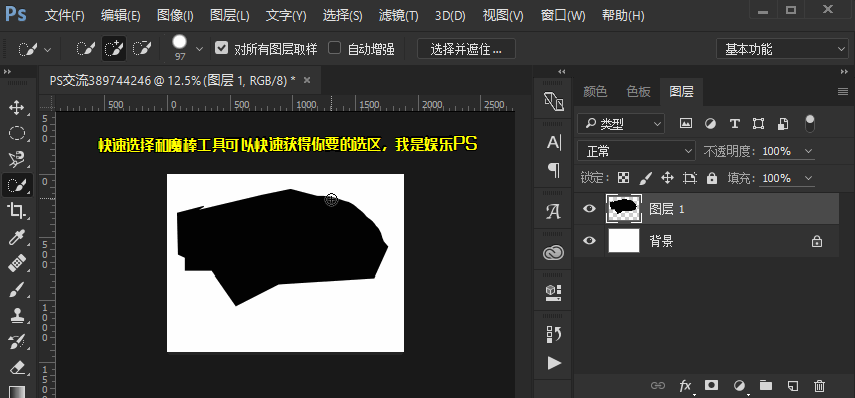Open the 类型 layer filter dropdown
Viewport: 855px width, 398px height.
coord(621,124)
